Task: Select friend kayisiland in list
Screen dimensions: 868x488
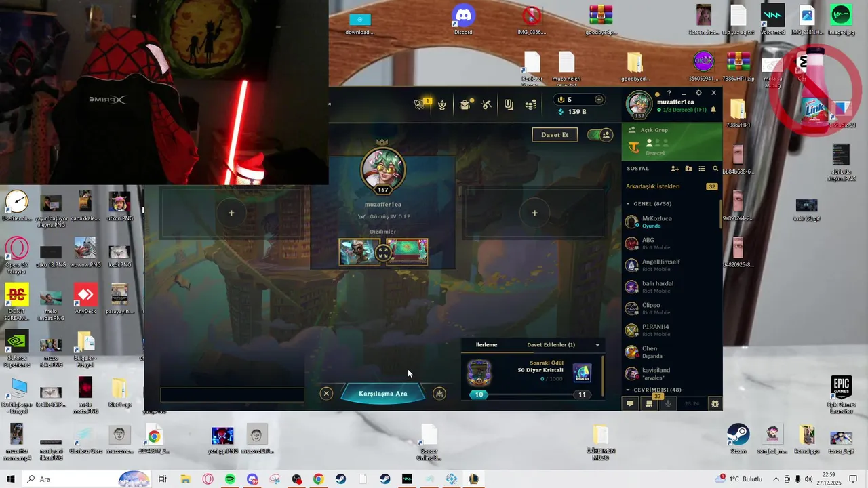Action: [x=671, y=373]
